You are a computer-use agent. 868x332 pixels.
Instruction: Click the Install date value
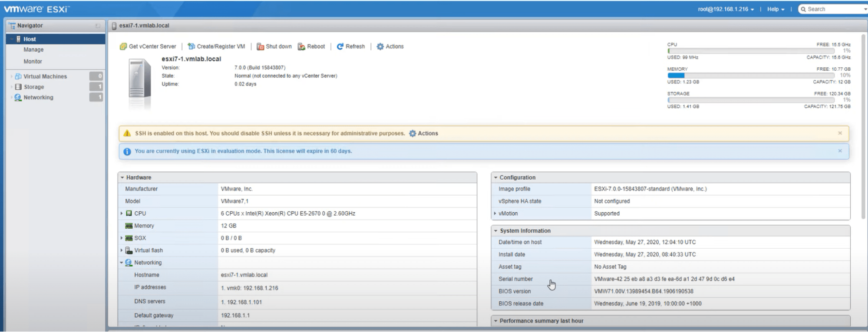tap(645, 255)
